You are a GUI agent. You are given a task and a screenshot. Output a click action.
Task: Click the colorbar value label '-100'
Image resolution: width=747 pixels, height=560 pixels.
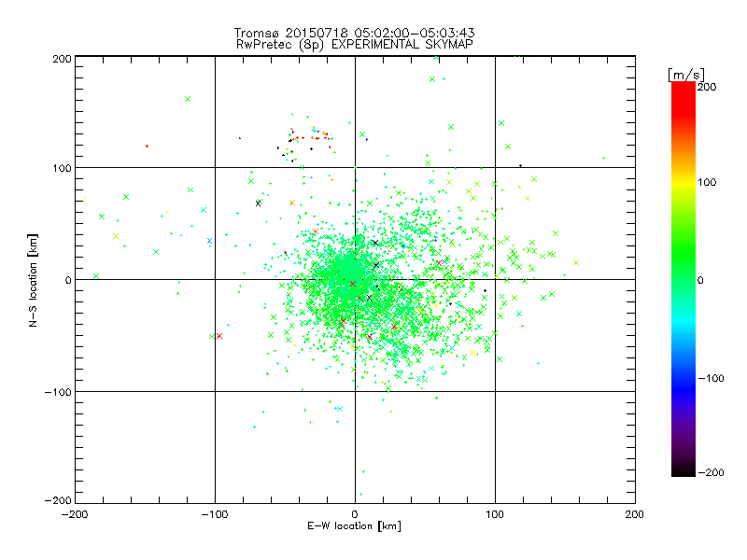[711, 378]
